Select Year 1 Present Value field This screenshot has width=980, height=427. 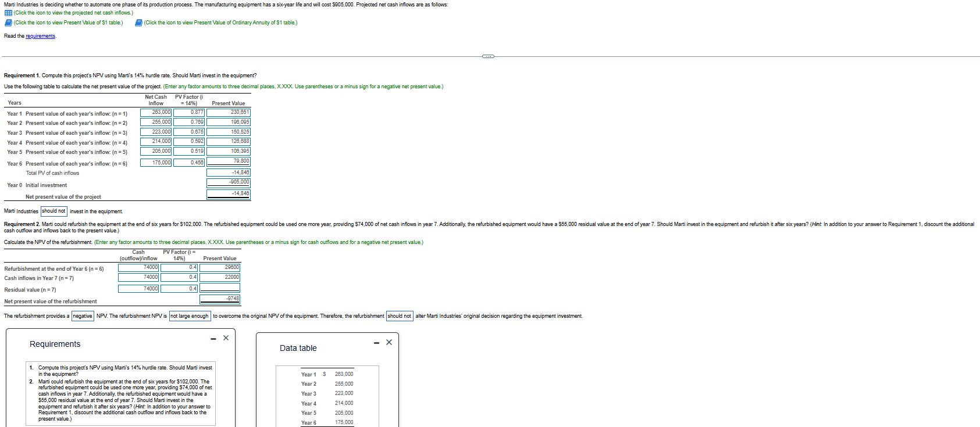click(x=229, y=112)
